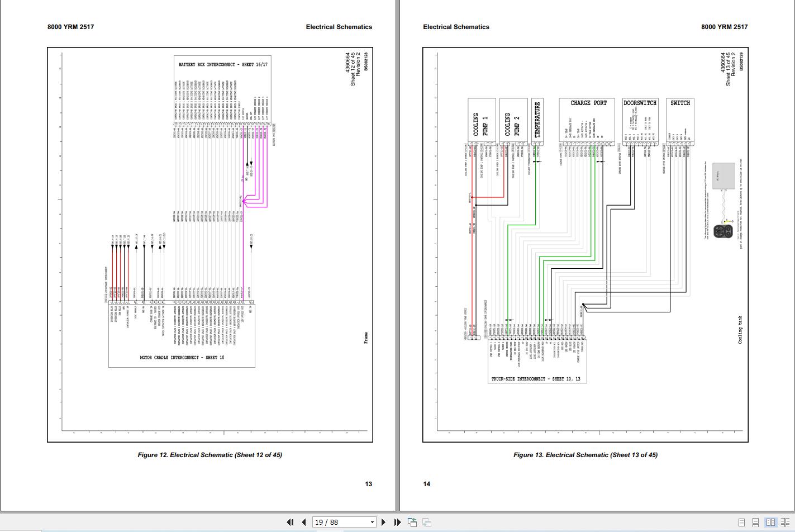Click the go-back-to-previous-view icon
This screenshot has height=532, width=795.
click(x=412, y=522)
